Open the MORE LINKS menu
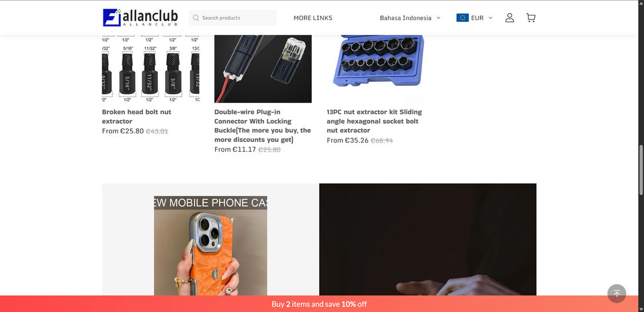Image resolution: width=644 pixels, height=312 pixels. (x=313, y=18)
